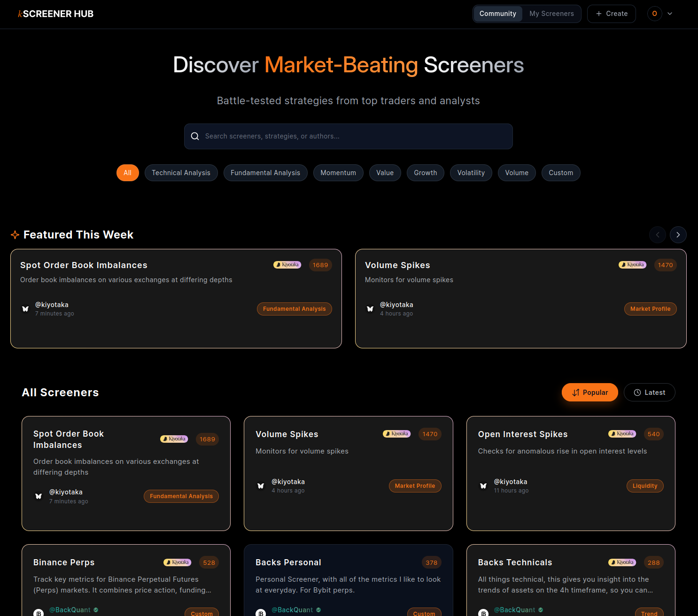Click the 1689 count badge on featured card
The image size is (698, 616).
coord(320,265)
